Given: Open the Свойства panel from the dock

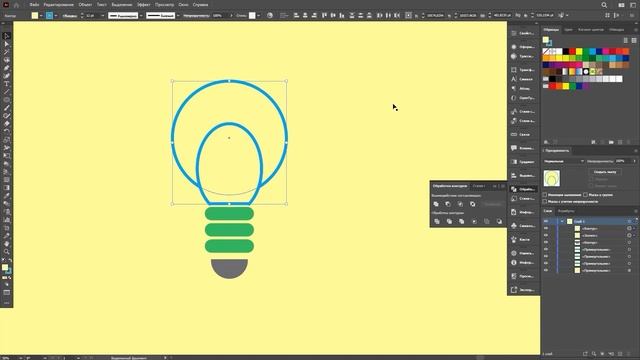Looking at the screenshot, I should [x=523, y=33].
